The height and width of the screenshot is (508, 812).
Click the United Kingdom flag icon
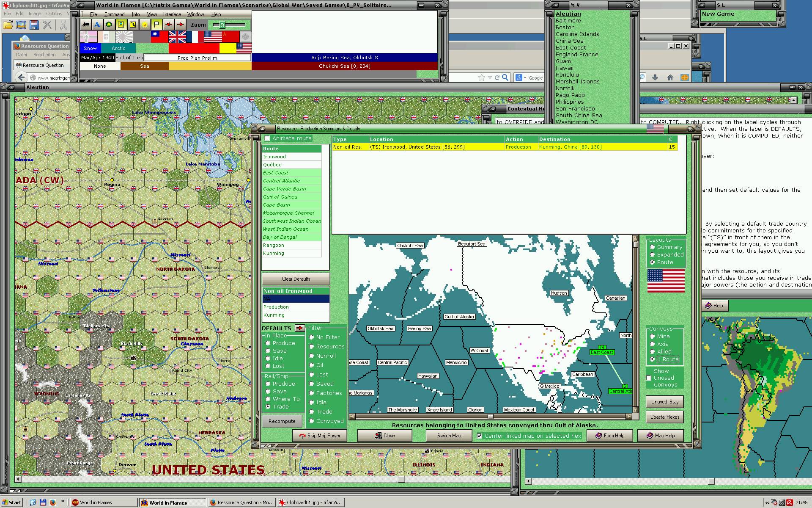tap(177, 37)
